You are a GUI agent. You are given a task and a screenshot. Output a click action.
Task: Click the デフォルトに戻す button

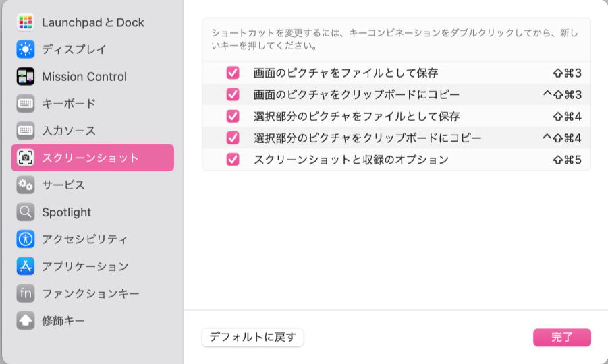(x=253, y=337)
